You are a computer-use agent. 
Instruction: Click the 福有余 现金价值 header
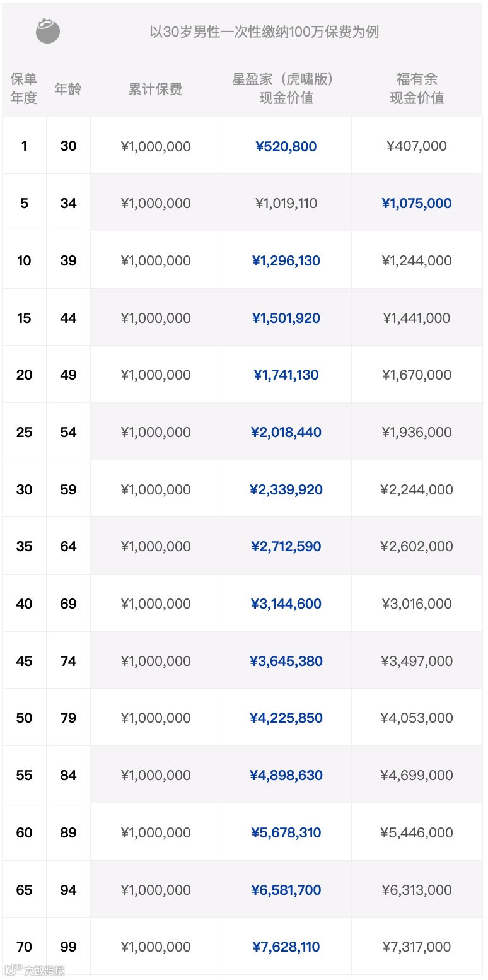[x=417, y=88]
